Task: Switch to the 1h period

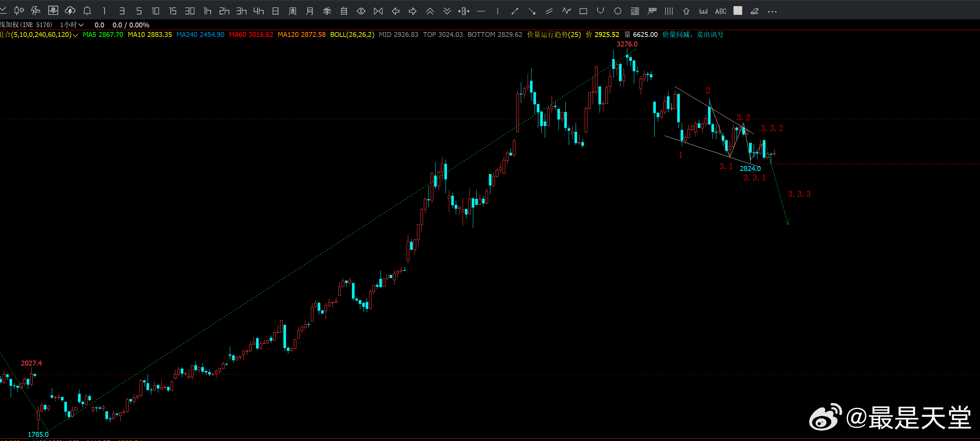Action: click(207, 11)
